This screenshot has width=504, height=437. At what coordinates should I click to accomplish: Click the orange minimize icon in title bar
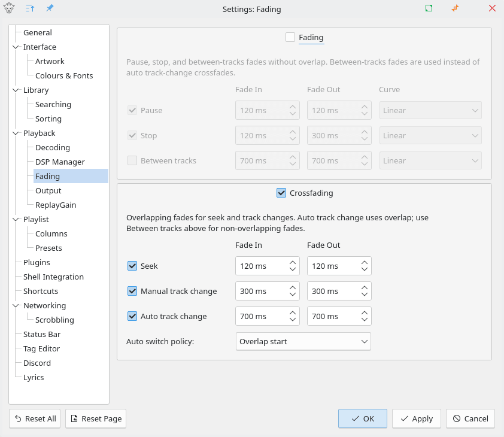(456, 9)
